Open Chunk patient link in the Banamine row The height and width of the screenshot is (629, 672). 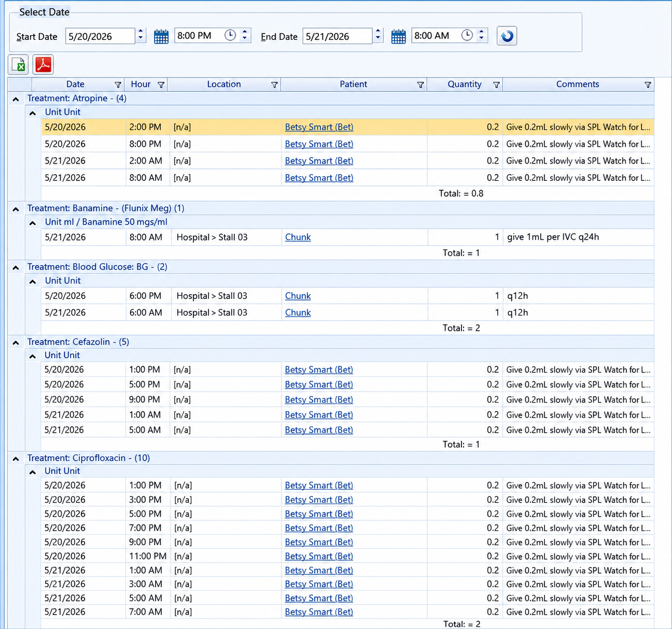pos(298,237)
